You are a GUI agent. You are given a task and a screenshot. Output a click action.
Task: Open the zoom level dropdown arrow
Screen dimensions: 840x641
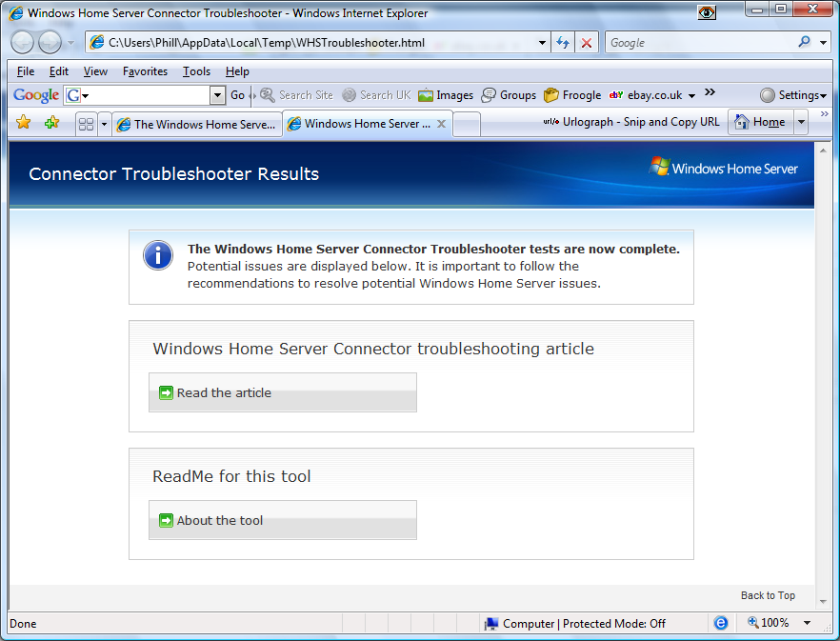[807, 623]
